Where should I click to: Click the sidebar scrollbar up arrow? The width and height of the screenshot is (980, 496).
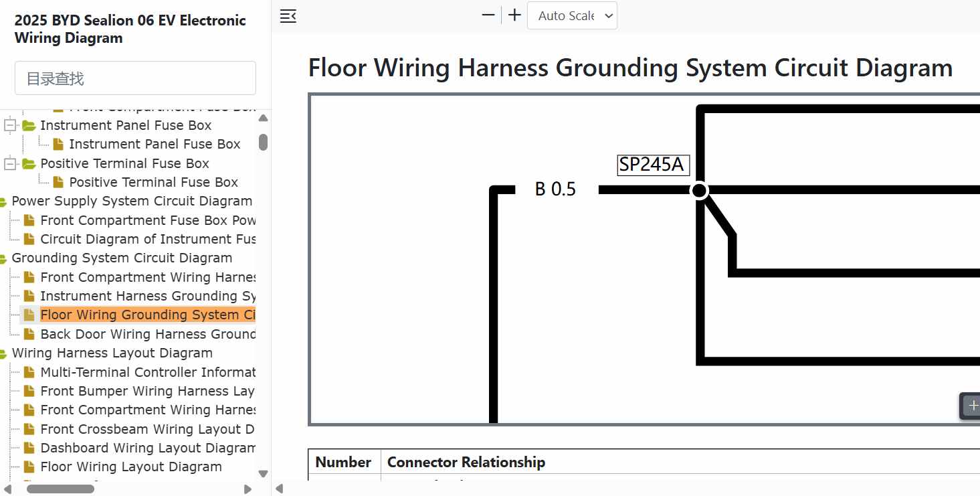point(264,118)
